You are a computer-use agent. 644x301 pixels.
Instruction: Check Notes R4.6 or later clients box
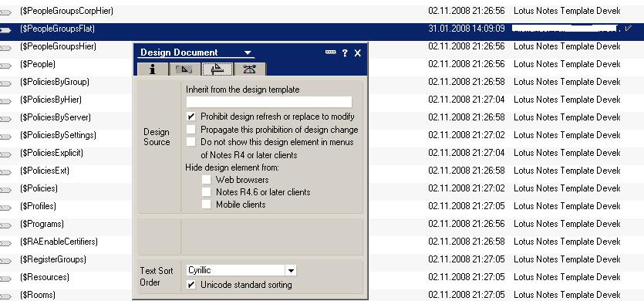point(206,192)
